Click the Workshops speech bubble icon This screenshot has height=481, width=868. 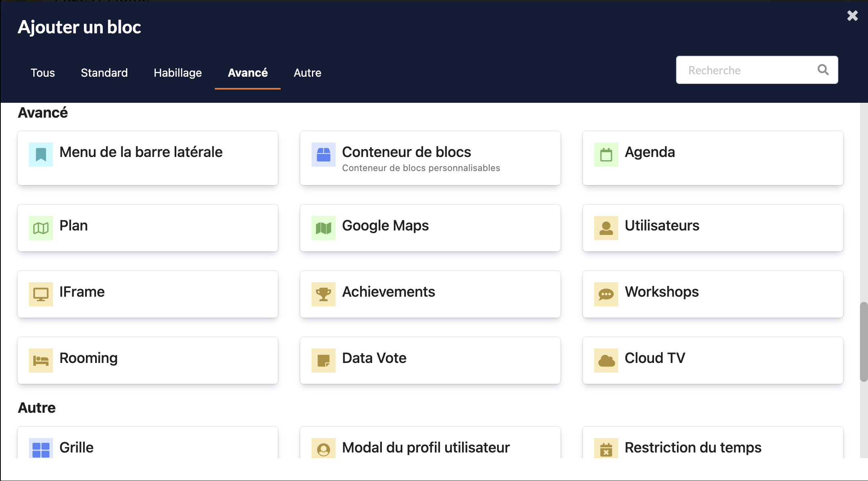coord(606,294)
